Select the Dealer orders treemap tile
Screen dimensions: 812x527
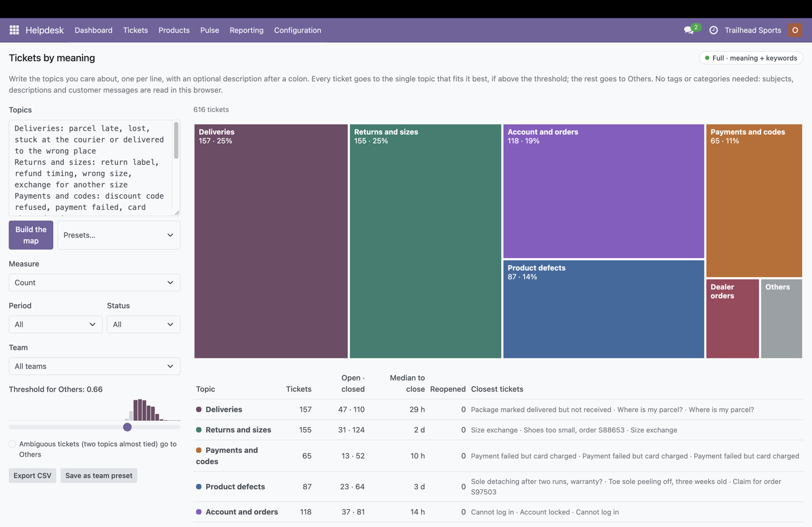tap(733, 319)
